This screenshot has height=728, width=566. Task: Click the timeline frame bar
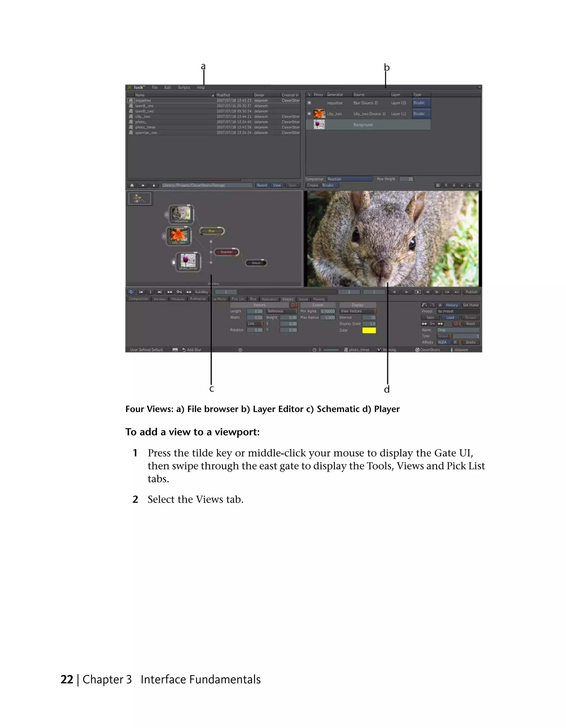[x=287, y=292]
